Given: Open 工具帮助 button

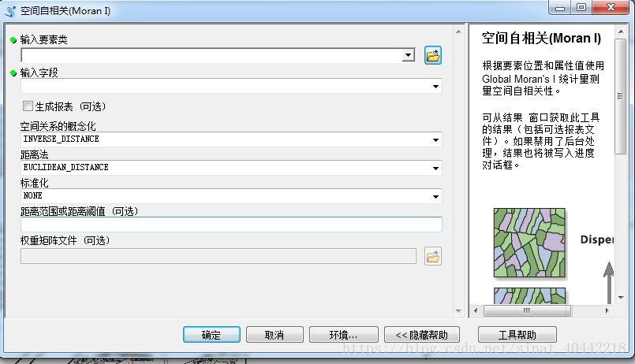Looking at the screenshot, I should coord(517,335).
